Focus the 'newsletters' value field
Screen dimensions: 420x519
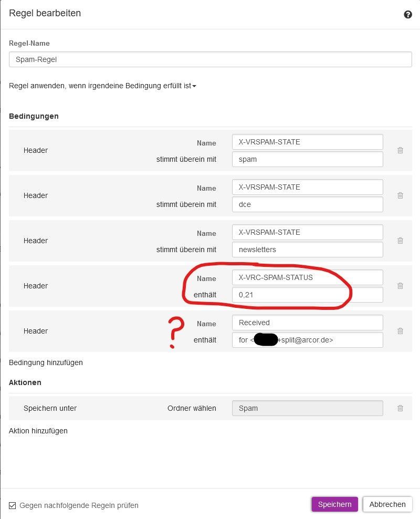click(x=307, y=250)
